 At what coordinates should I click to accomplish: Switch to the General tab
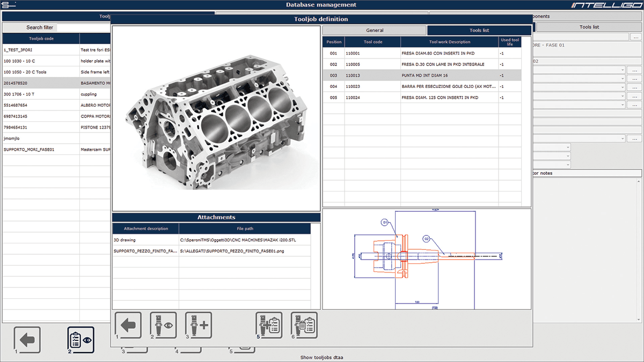point(375,31)
